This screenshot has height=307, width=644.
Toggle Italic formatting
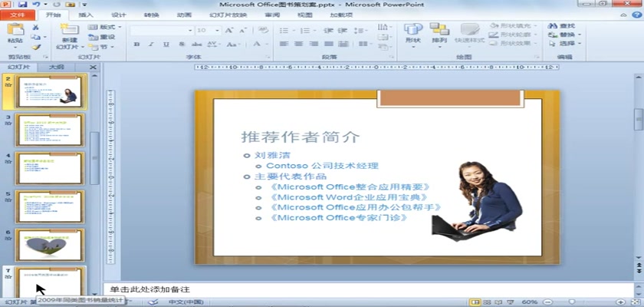click(151, 44)
